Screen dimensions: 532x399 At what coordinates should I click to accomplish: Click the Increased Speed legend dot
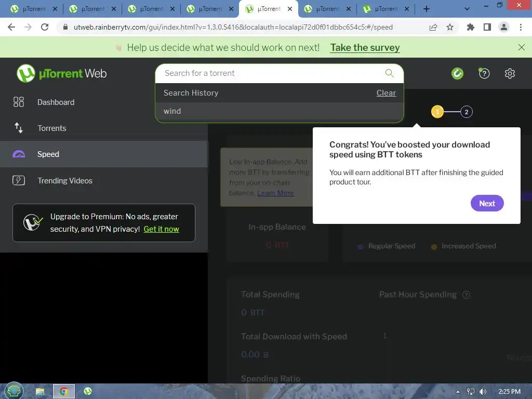(434, 247)
